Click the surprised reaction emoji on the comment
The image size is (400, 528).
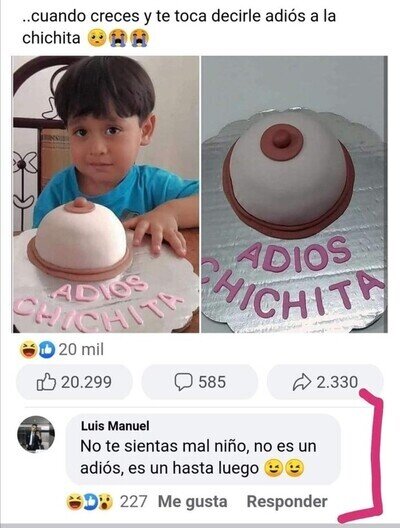click(x=106, y=502)
